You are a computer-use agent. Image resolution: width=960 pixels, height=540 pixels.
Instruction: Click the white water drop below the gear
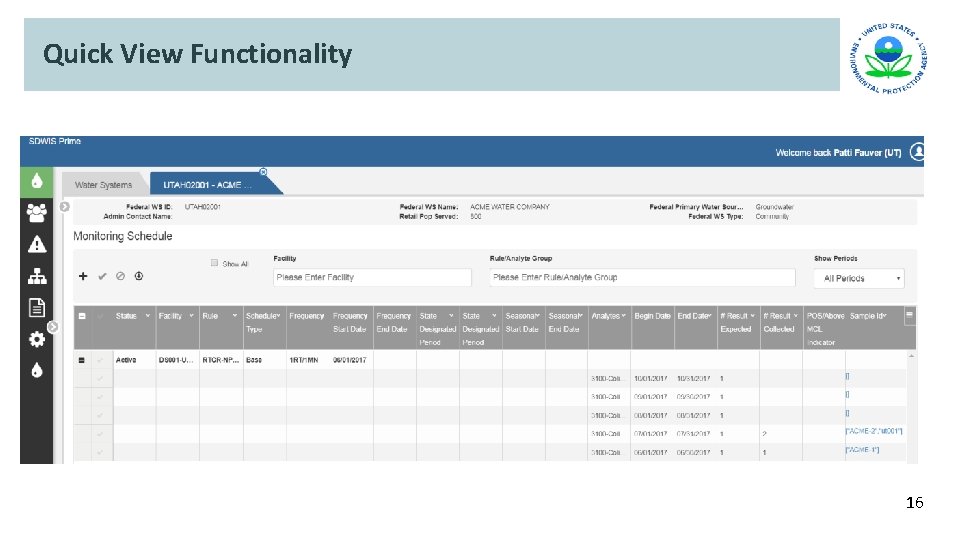click(x=37, y=370)
